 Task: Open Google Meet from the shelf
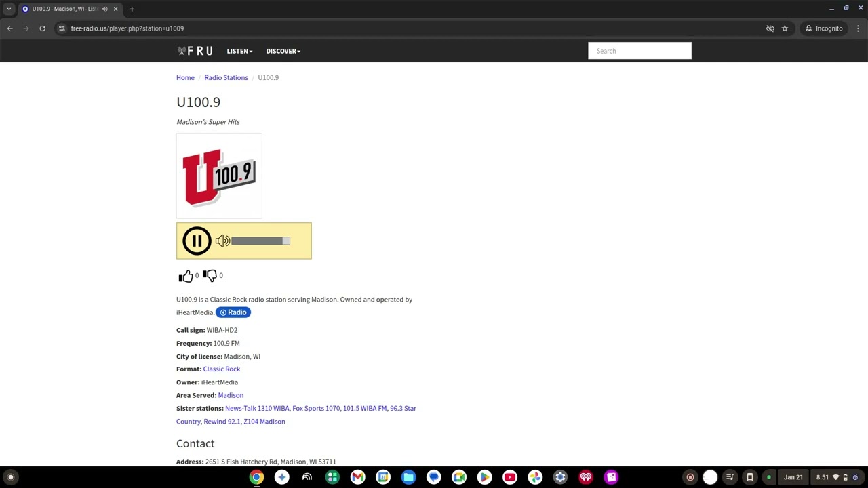point(459,477)
